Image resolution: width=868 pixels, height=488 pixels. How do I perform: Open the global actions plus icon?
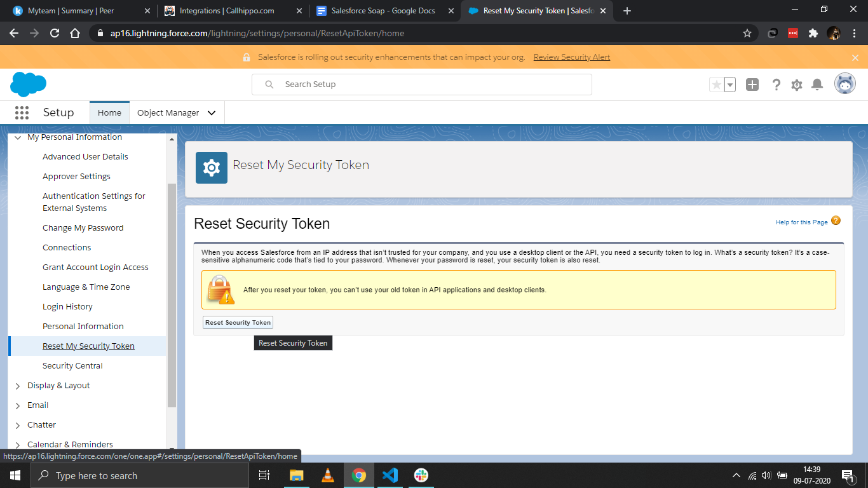(x=752, y=85)
